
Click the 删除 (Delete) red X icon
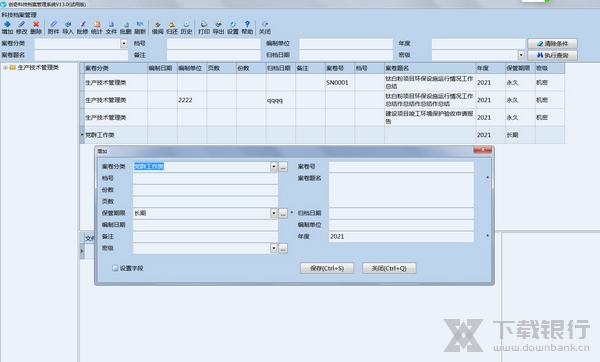pos(36,28)
